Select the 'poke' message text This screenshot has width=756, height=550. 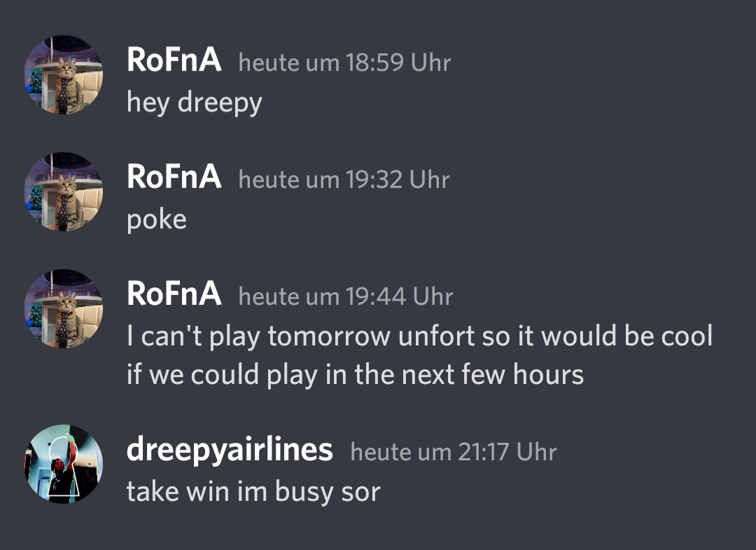click(157, 220)
